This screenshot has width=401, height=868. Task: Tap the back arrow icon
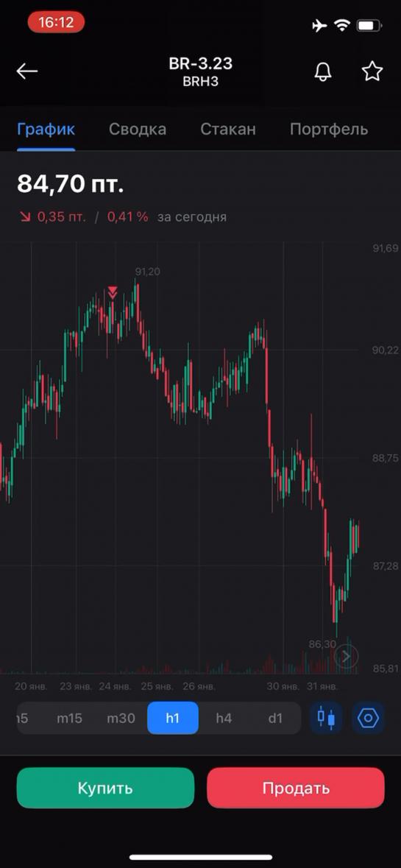tap(26, 71)
